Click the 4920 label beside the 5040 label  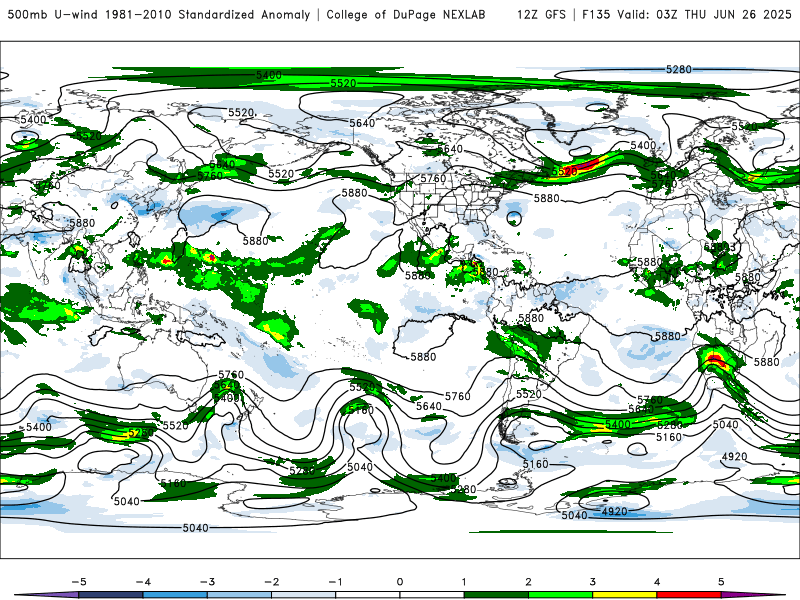pyautogui.click(x=614, y=511)
